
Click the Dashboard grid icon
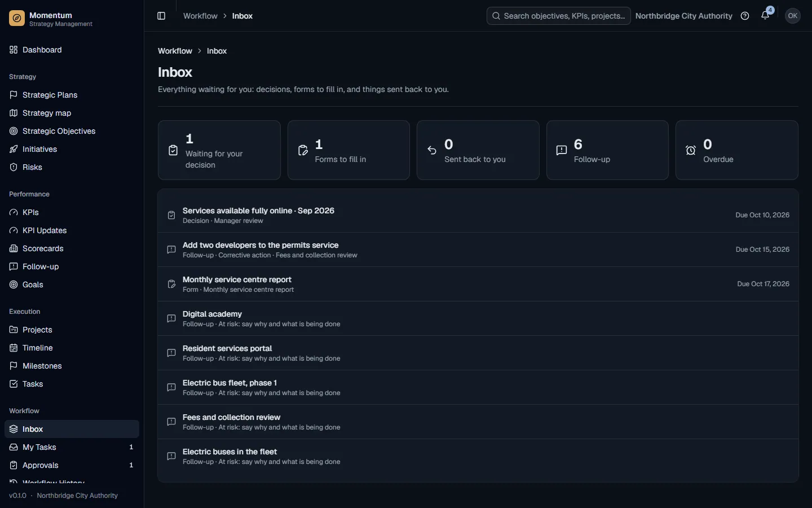coord(14,50)
